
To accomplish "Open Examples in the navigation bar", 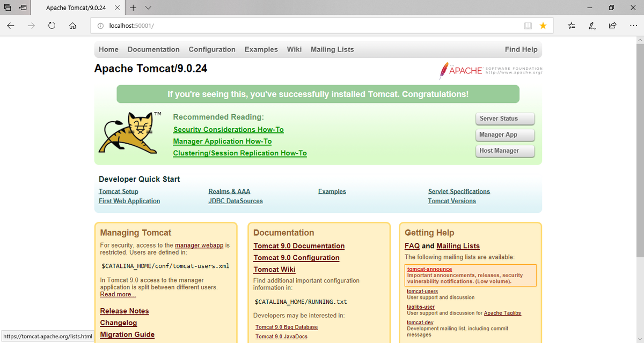I will click(261, 49).
